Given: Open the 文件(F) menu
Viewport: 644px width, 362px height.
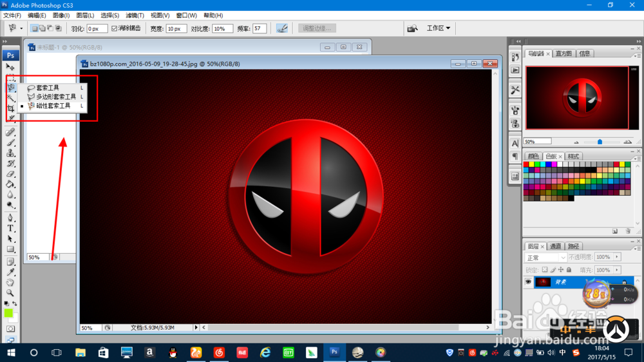Looking at the screenshot, I should (x=12, y=15).
